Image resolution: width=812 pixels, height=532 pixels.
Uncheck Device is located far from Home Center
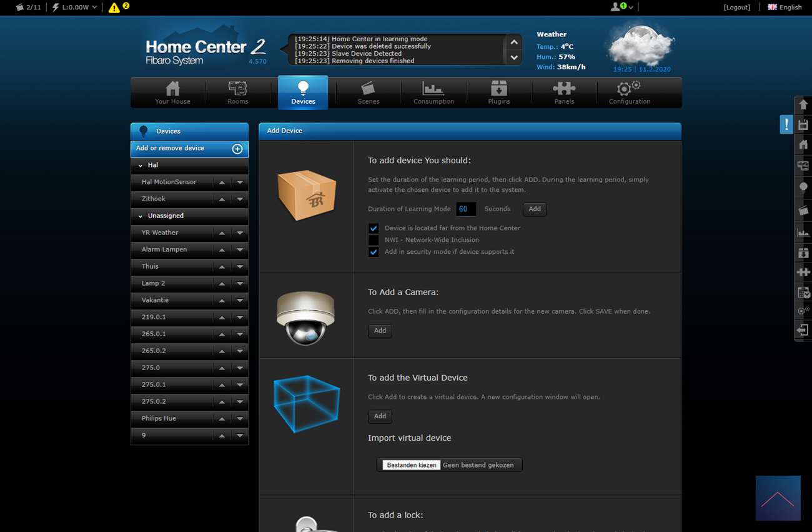tap(374, 228)
